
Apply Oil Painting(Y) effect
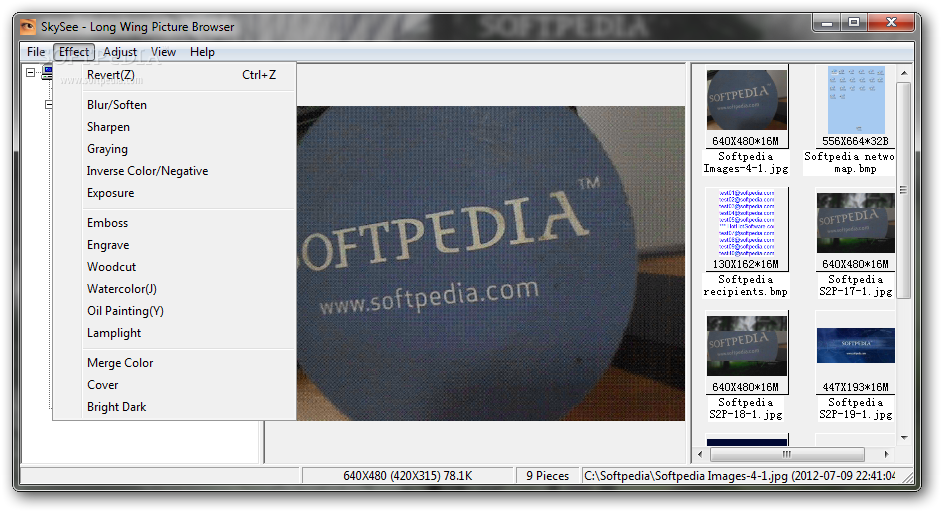pyautogui.click(x=174, y=311)
